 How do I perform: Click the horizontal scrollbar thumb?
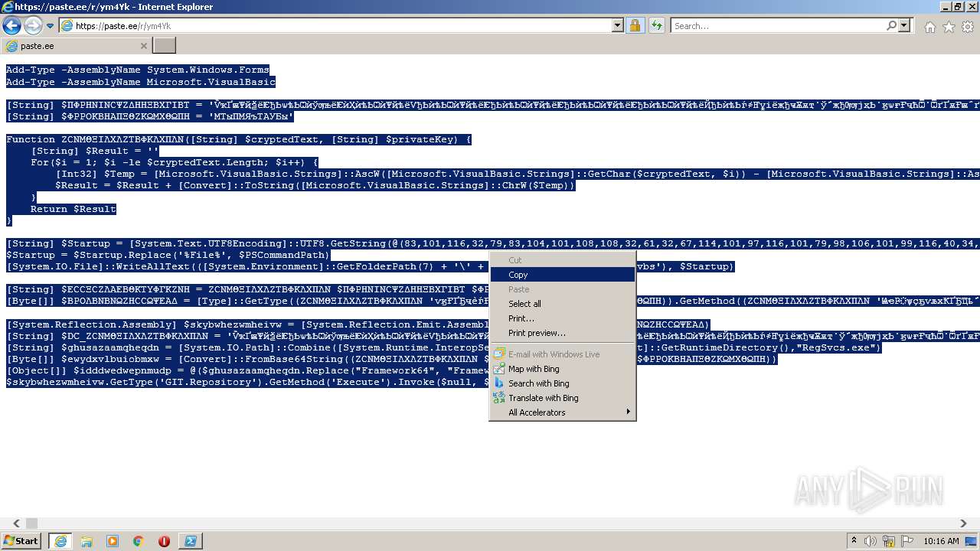click(31, 523)
